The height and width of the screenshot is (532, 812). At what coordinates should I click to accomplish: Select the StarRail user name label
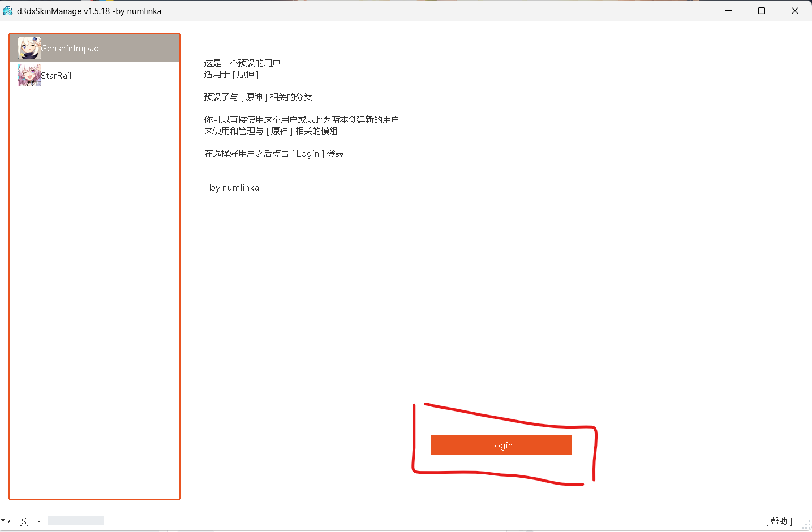point(56,76)
